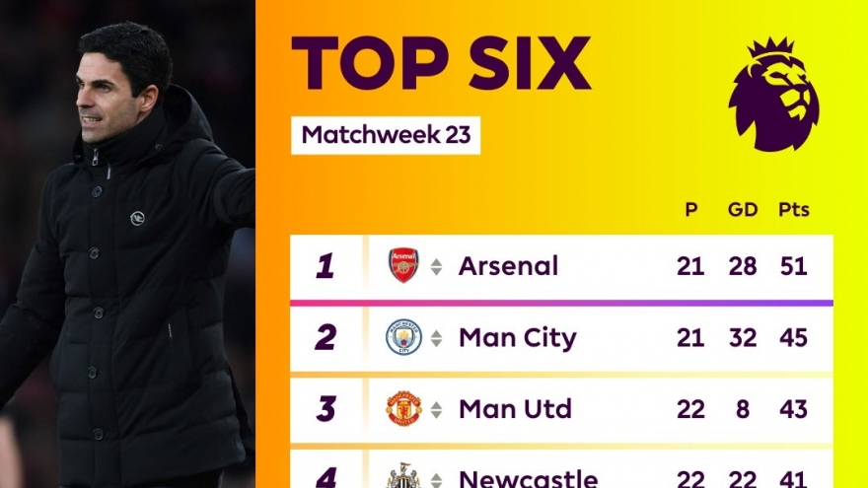Click the Man Utd club crest
Image resolution: width=868 pixels, height=488 pixels.
tap(403, 409)
